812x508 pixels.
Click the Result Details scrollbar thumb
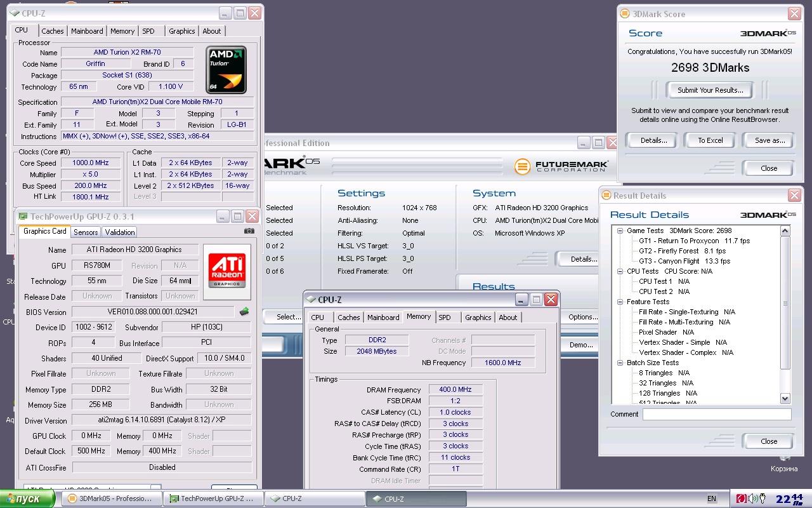tap(785, 303)
